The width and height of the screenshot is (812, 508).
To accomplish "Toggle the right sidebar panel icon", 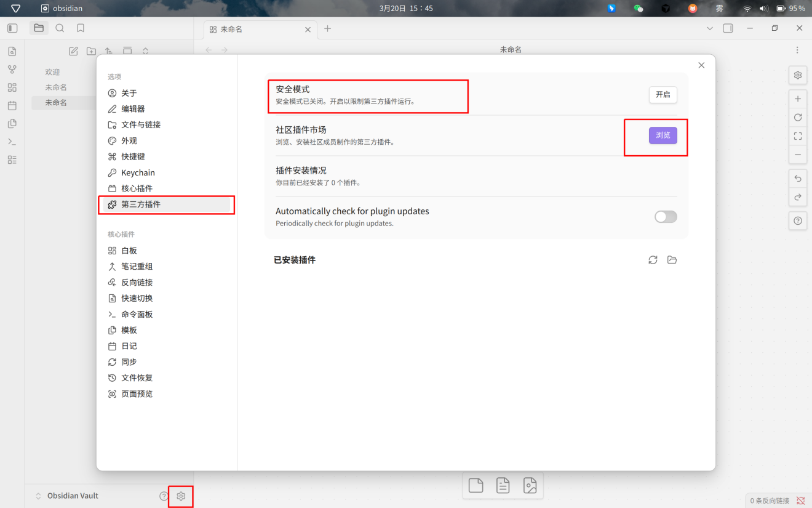I will pos(728,28).
